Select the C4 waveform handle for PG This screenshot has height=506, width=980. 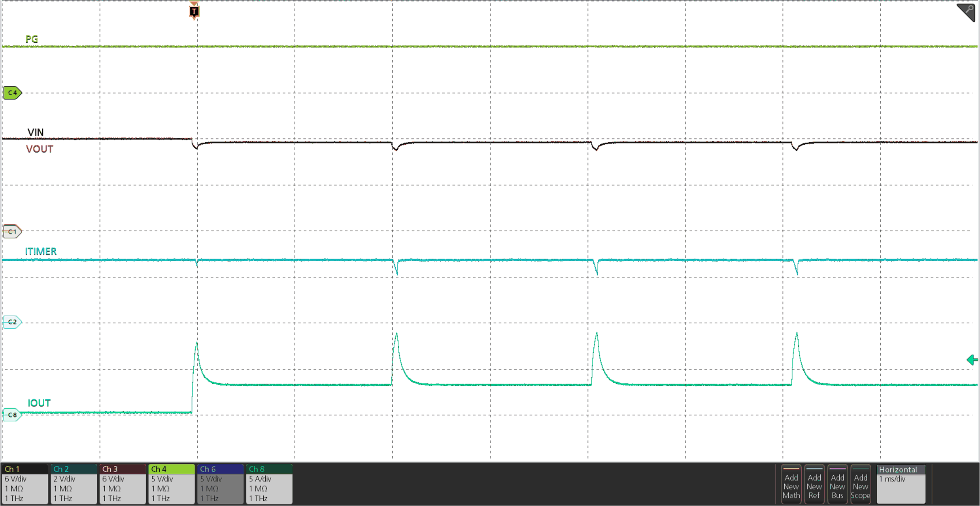(11, 93)
